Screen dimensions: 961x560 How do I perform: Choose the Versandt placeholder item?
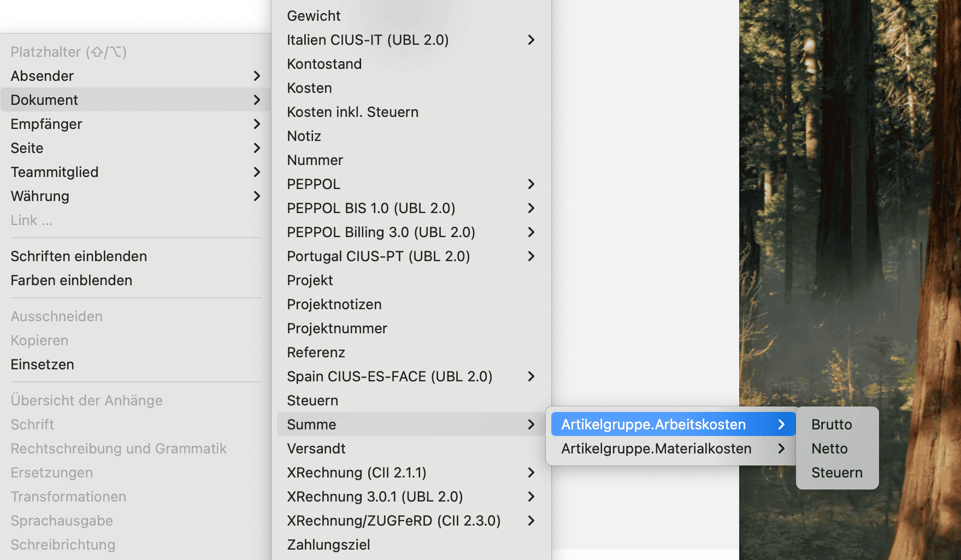coord(411,449)
